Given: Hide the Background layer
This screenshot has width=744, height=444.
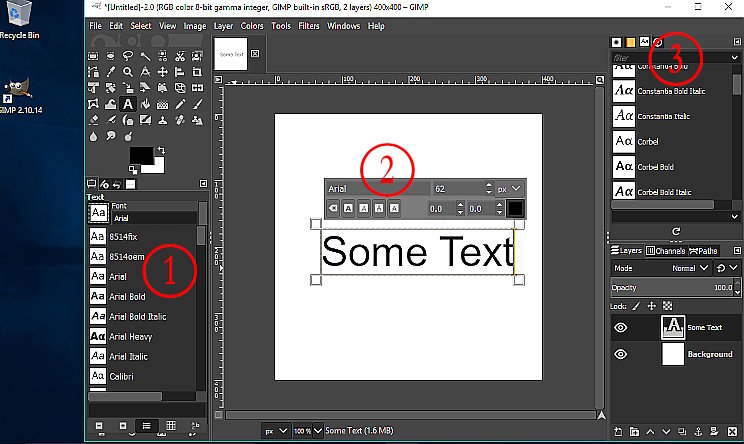Looking at the screenshot, I should [621, 354].
